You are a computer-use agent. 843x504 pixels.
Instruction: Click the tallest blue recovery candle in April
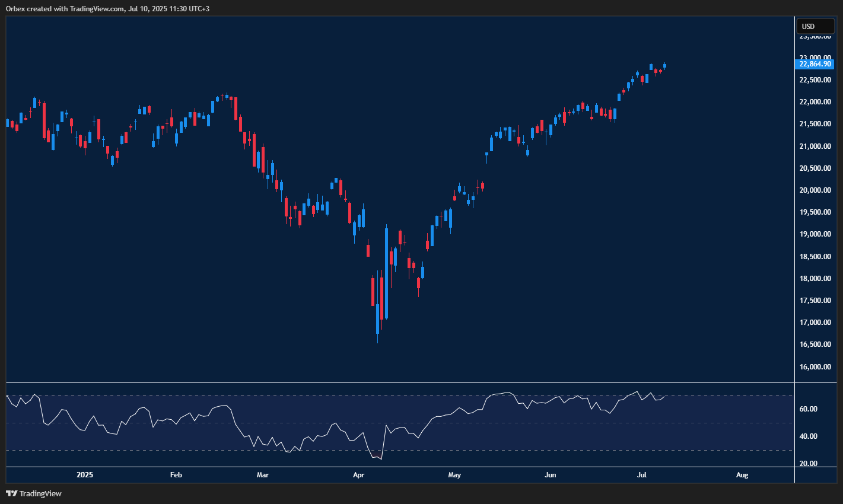(x=386, y=273)
